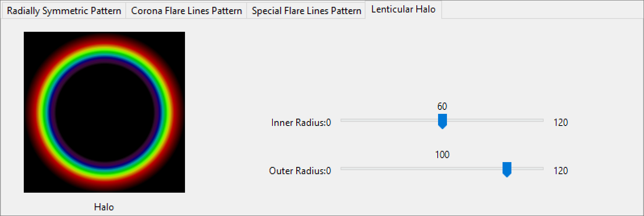
Task: Click the Outer Radius maximum value 120
Action: (561, 171)
